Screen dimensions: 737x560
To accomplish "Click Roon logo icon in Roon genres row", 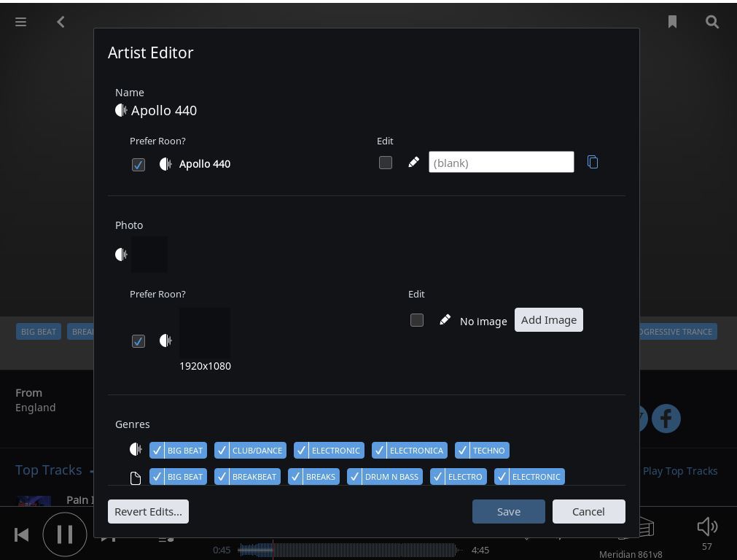I will pyautogui.click(x=136, y=449).
